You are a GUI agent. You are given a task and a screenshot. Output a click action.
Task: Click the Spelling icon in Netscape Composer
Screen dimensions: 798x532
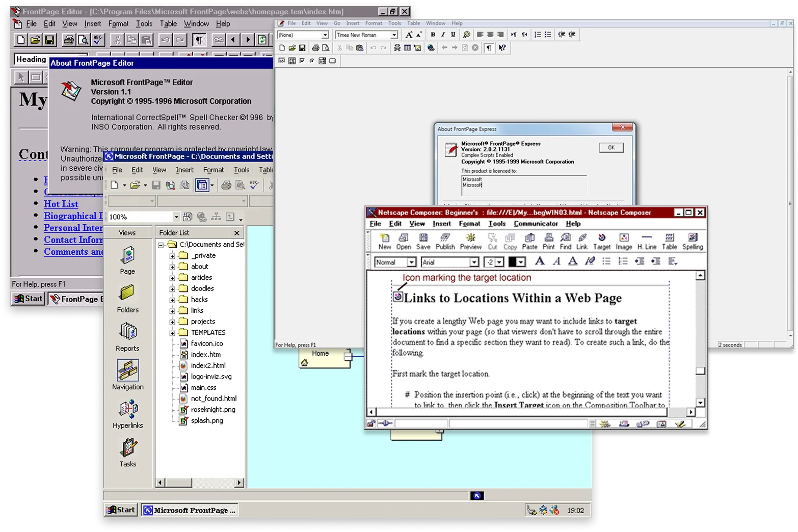tap(693, 242)
